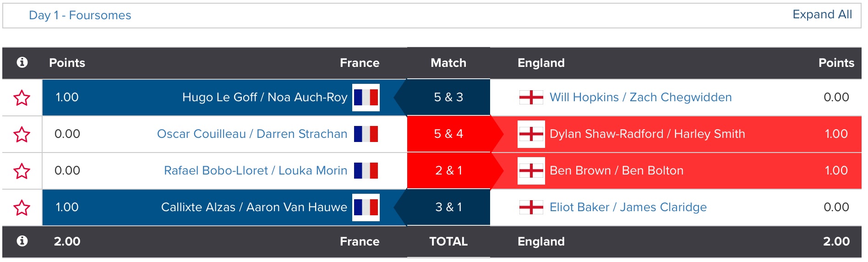Open Will Hopkins / Zach Chegwidden link
The width and height of the screenshot is (868, 262).
coord(640,98)
